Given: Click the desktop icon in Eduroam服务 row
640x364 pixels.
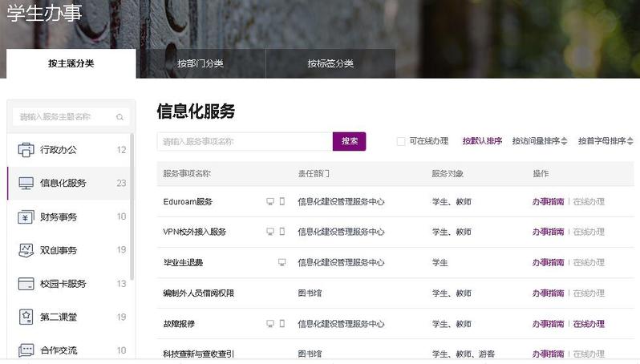Looking at the screenshot, I should click(x=270, y=201).
